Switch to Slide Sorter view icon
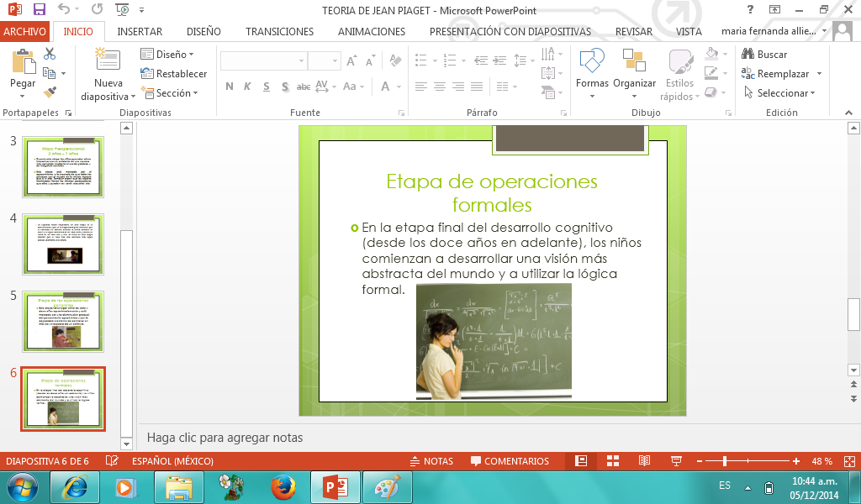The height and width of the screenshot is (504, 861). 613,461
